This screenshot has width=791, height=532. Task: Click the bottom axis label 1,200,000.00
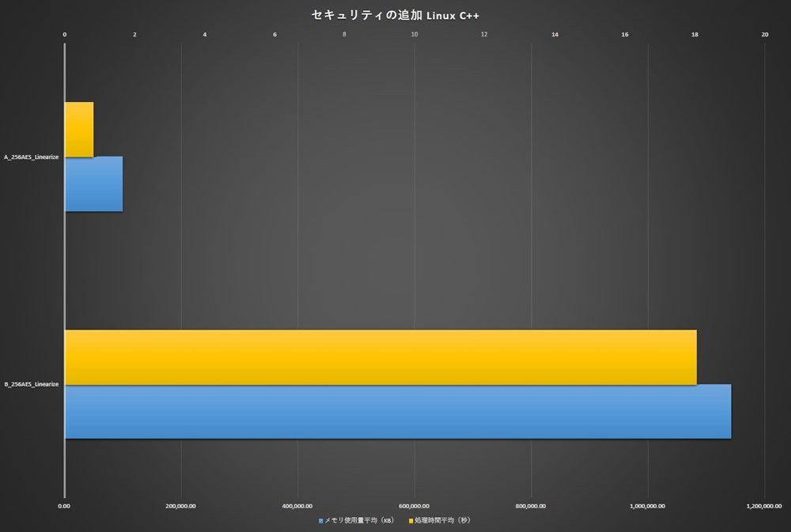click(x=764, y=506)
